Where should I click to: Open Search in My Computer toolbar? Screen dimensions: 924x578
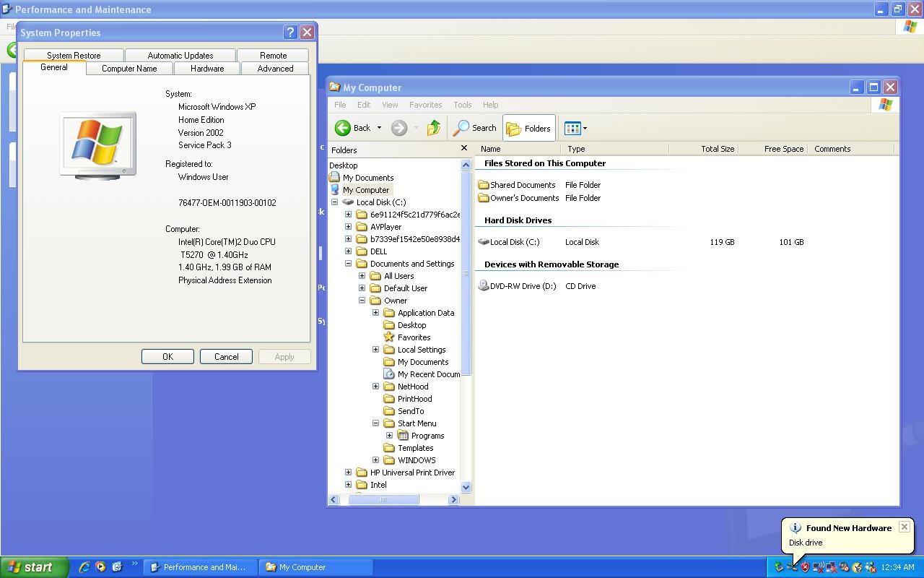[475, 128]
